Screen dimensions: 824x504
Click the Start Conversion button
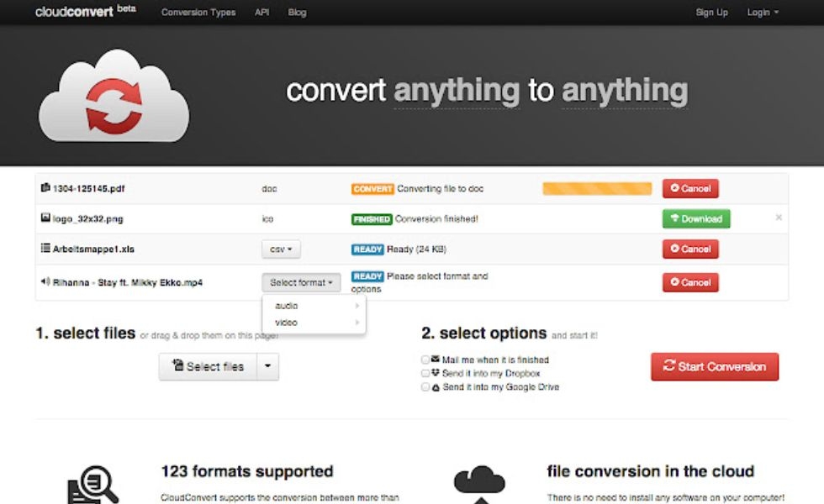714,366
